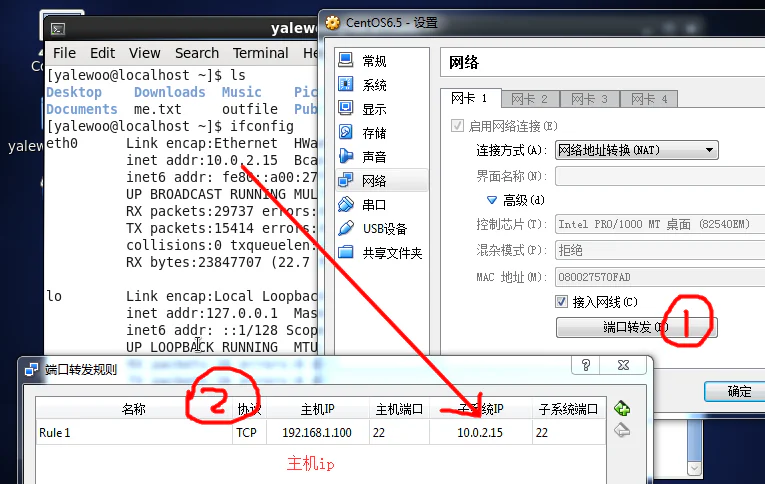Click the Desktop folder name in terminal

[74, 92]
